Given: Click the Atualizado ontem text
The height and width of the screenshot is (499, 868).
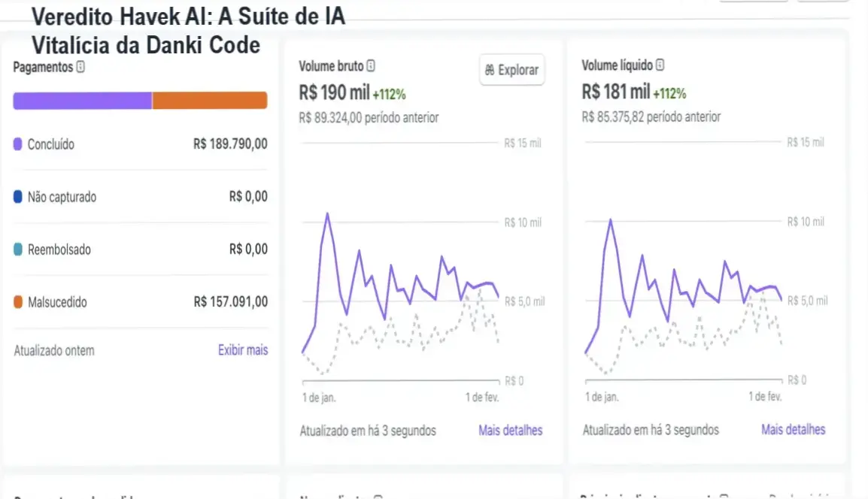Looking at the screenshot, I should (54, 350).
